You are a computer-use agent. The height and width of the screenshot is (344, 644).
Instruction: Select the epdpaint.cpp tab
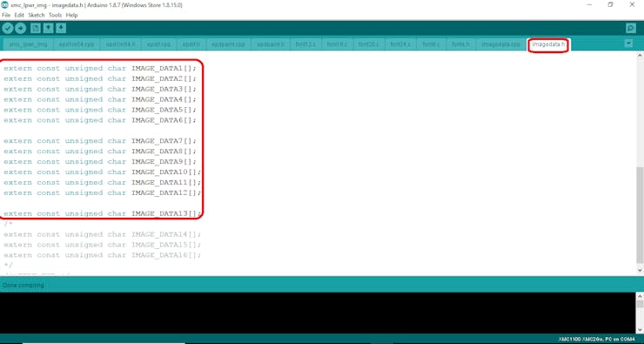[x=228, y=44]
